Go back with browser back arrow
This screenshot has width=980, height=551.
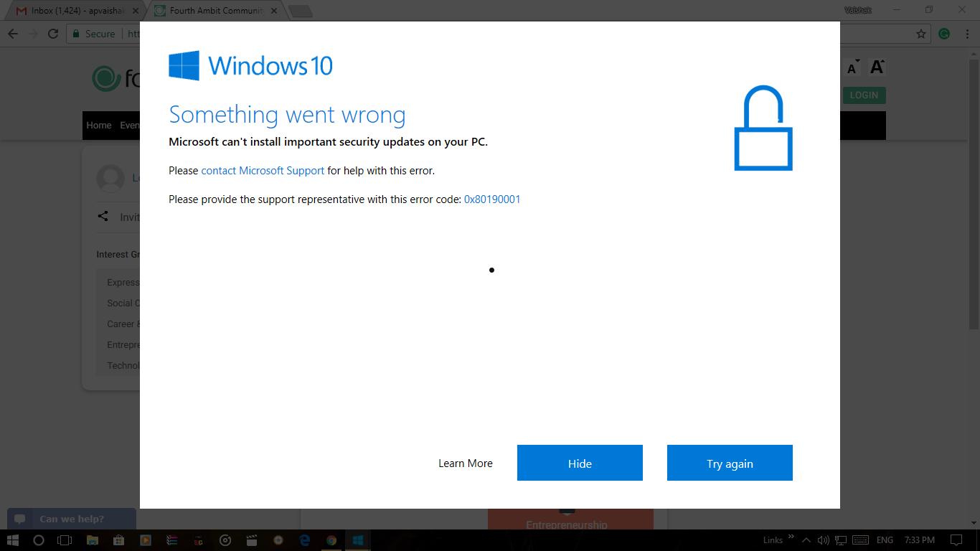pyautogui.click(x=13, y=34)
